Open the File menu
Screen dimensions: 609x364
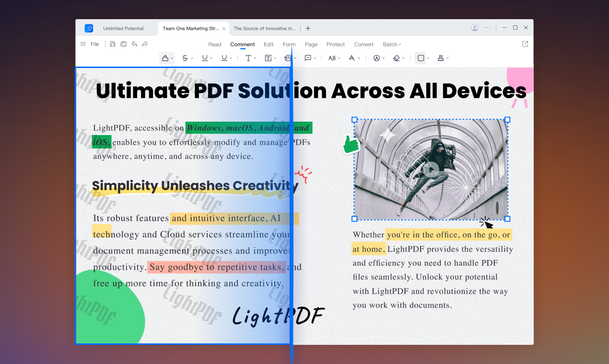[x=95, y=44]
